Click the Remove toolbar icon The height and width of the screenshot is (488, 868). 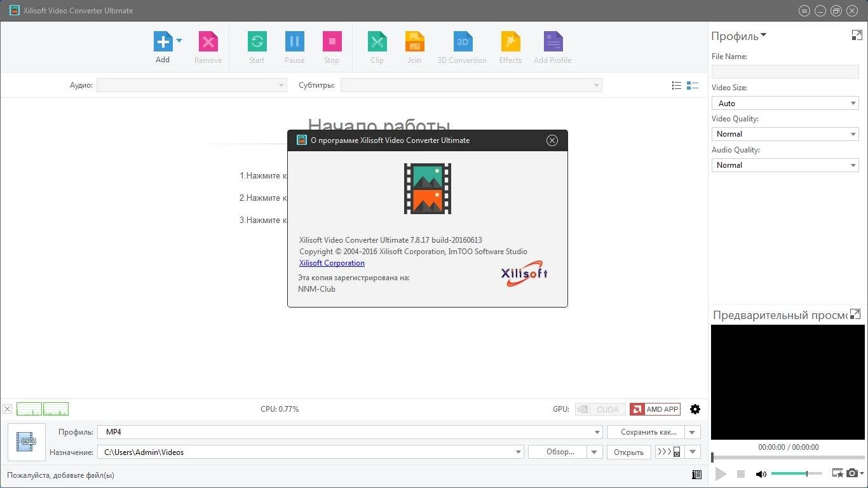point(208,41)
